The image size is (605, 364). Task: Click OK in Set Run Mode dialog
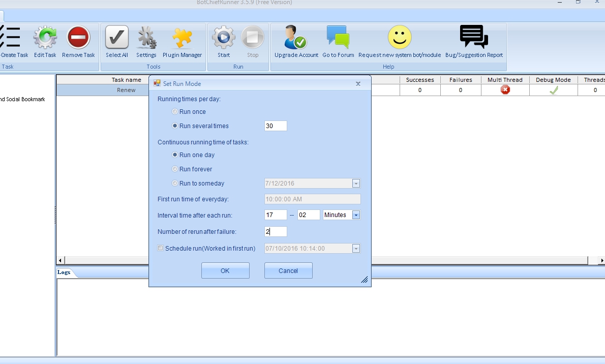(x=225, y=271)
